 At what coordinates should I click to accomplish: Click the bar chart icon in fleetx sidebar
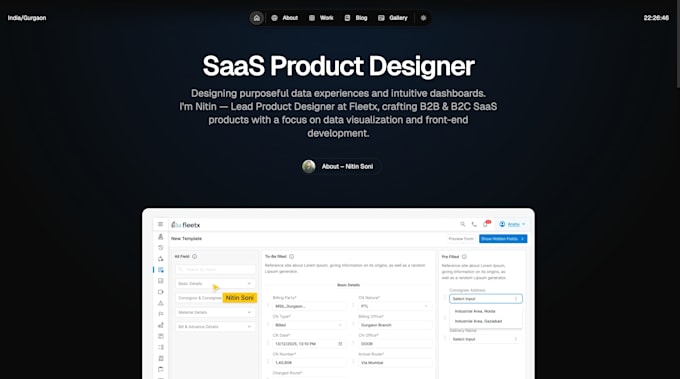tap(161, 325)
